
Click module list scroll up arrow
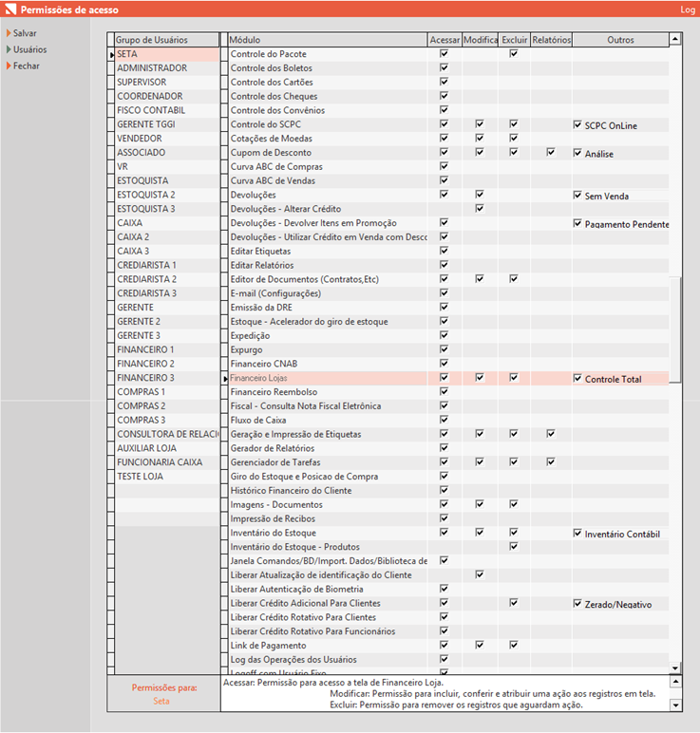[675, 39]
